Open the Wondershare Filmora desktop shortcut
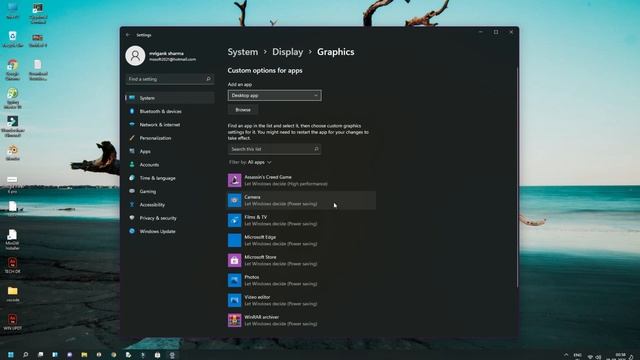This screenshot has height=360, width=640. (x=13, y=126)
